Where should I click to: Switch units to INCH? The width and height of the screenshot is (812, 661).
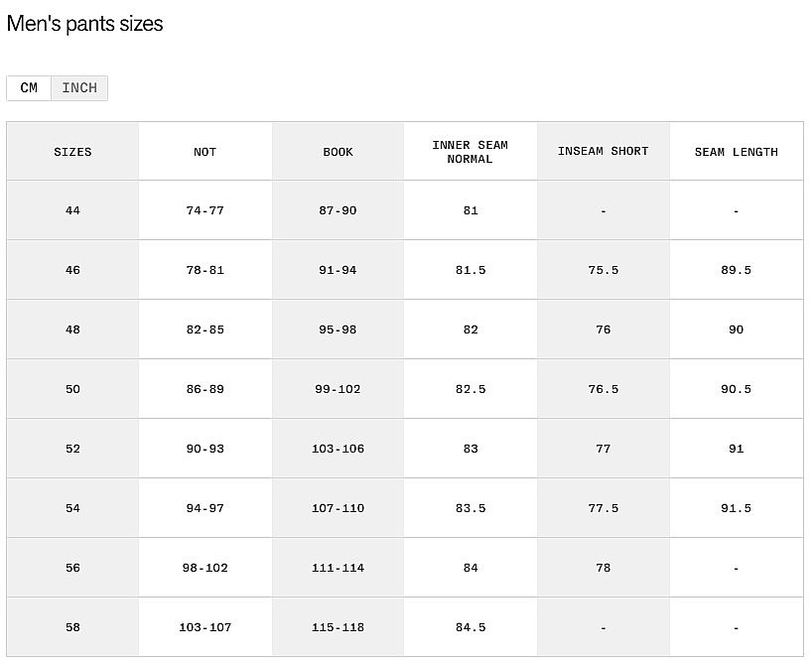tap(79, 88)
